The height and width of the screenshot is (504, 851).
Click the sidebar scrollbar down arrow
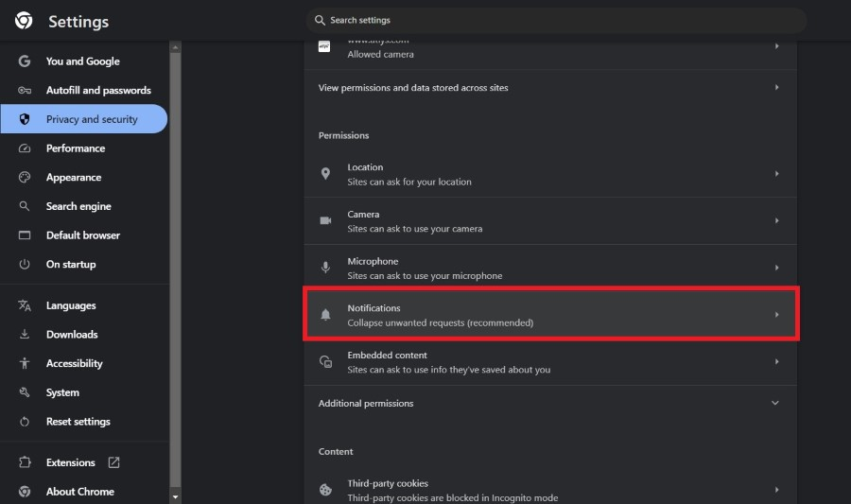coord(175,496)
